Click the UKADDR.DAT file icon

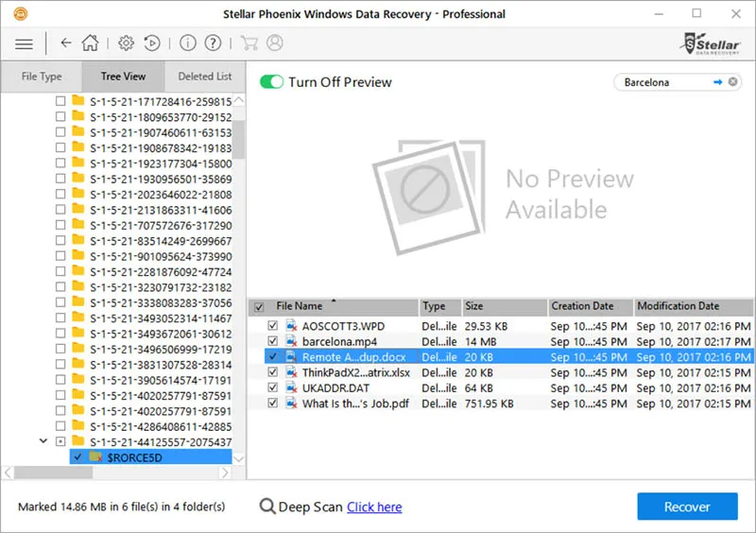[291, 387]
